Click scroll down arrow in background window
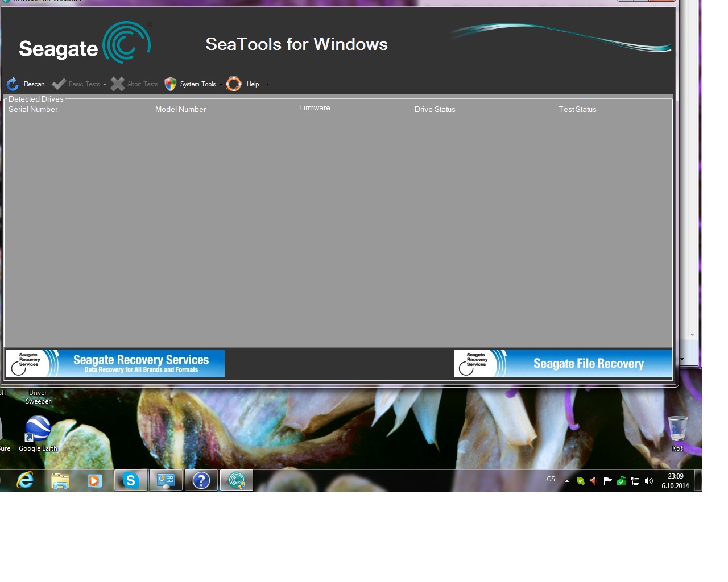728x582 pixels. [x=692, y=335]
